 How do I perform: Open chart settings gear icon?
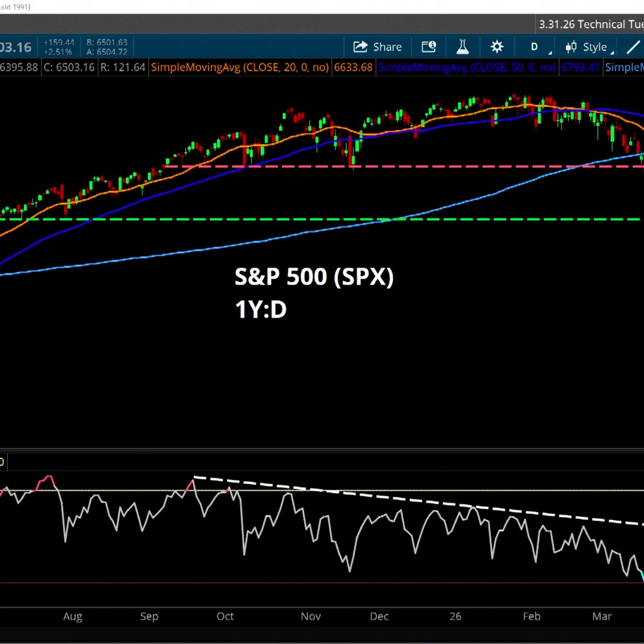pyautogui.click(x=497, y=47)
